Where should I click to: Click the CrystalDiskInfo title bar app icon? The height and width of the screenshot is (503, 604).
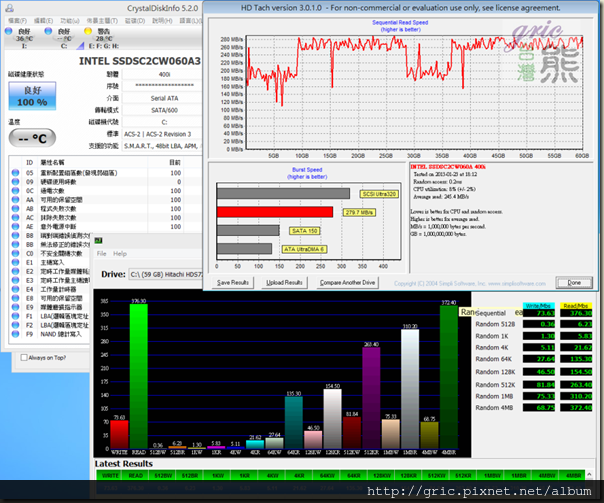click(9, 8)
